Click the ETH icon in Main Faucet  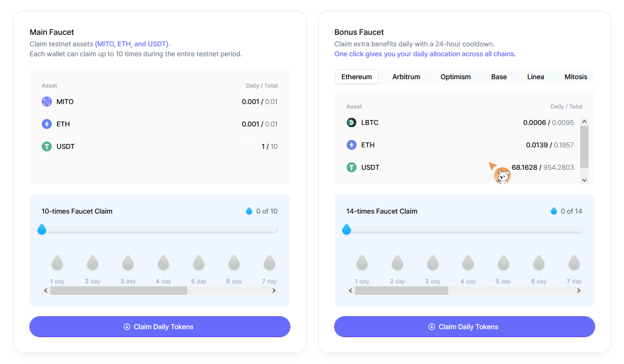click(47, 124)
